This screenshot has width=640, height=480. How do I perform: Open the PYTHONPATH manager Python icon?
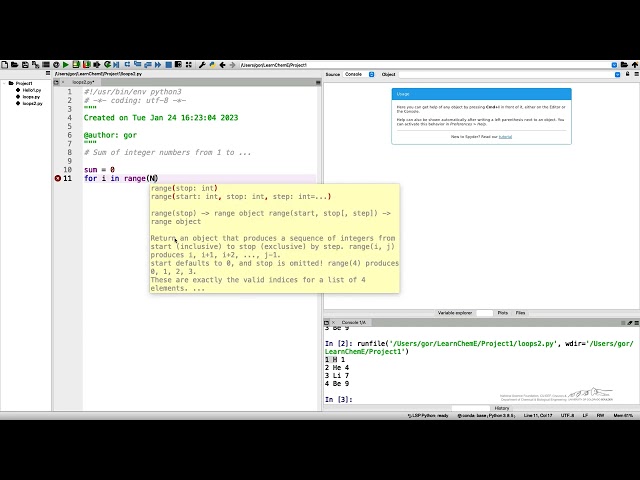[x=212, y=64]
